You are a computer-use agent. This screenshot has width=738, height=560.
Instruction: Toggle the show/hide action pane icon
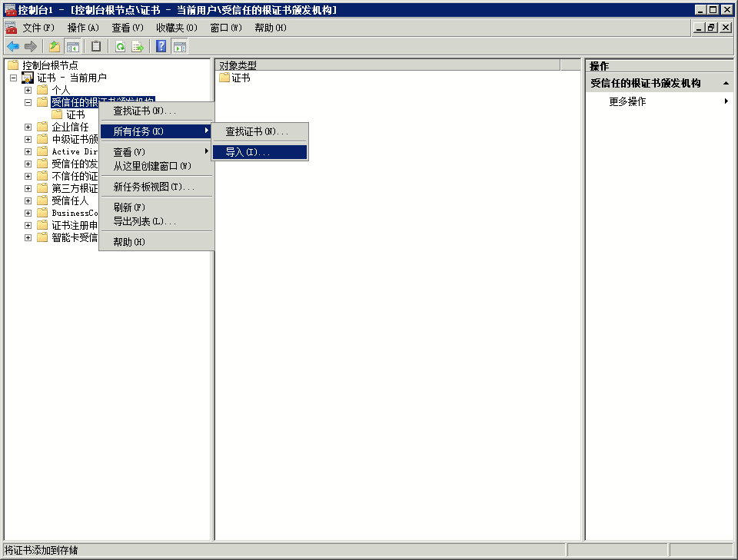click(180, 46)
